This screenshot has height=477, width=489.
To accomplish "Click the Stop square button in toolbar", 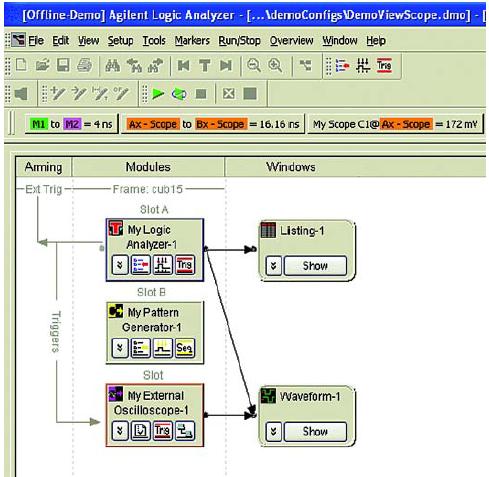I will click(x=201, y=94).
